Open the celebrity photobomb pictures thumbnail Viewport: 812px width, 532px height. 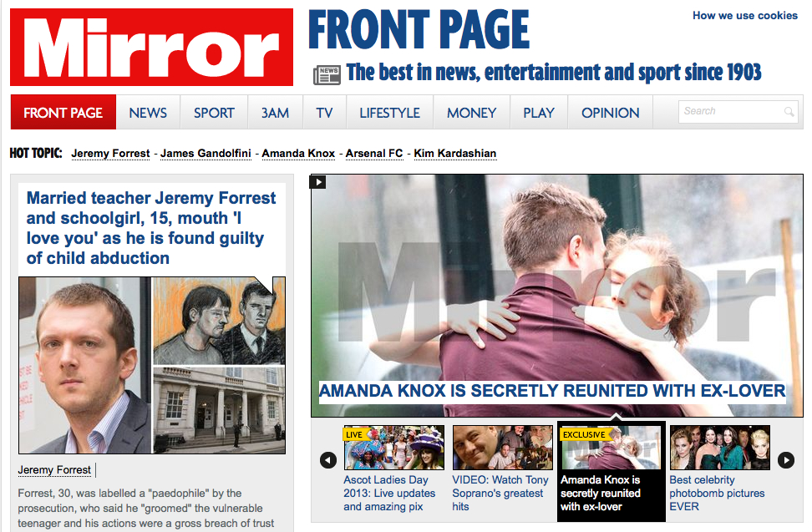(x=720, y=448)
